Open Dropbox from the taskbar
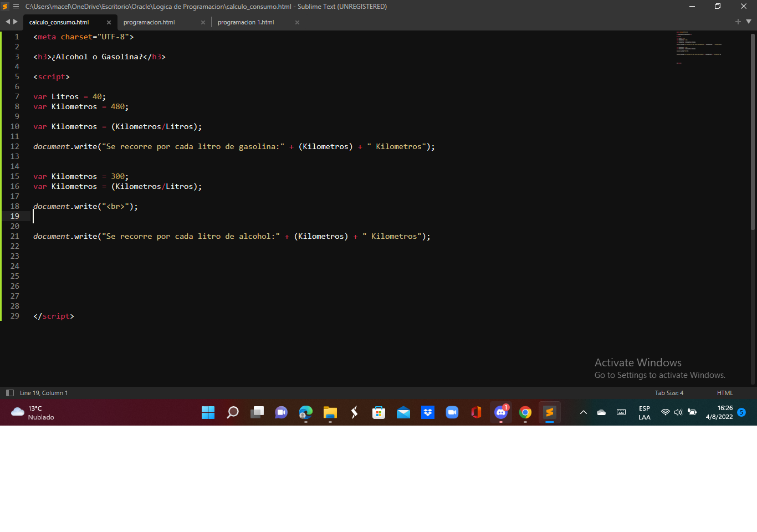 click(428, 412)
